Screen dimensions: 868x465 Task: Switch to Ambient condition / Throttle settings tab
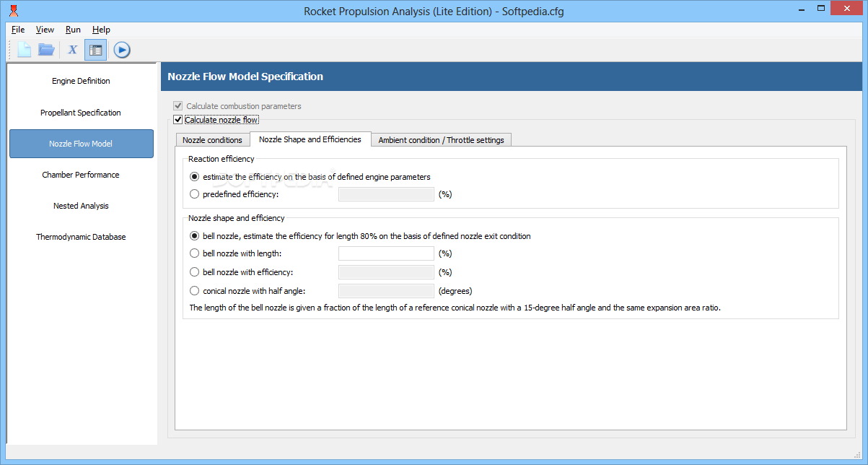pyautogui.click(x=441, y=140)
